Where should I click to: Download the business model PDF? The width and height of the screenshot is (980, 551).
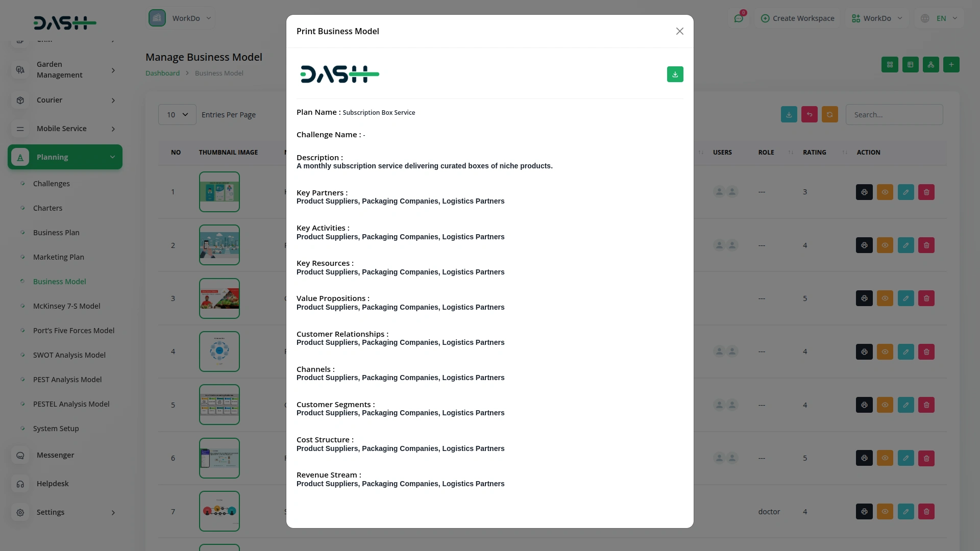675,74
